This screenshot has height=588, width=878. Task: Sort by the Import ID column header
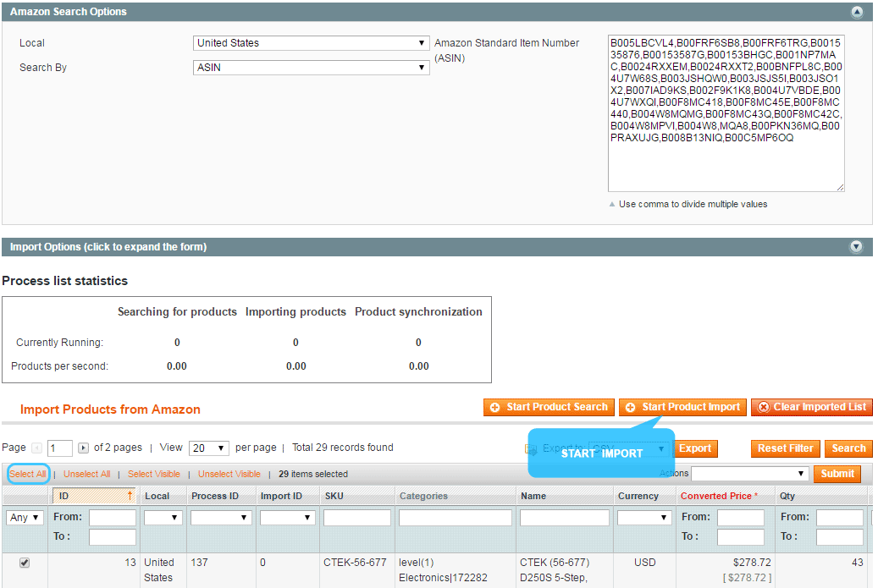click(281, 497)
